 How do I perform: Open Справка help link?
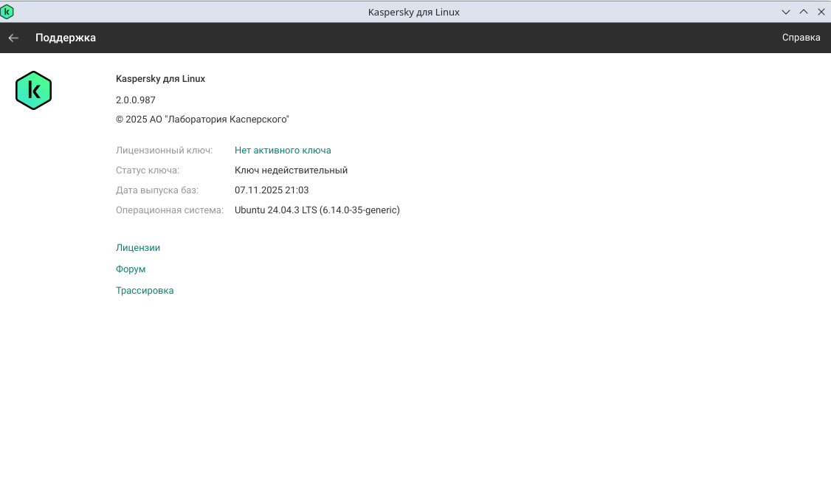click(x=801, y=38)
